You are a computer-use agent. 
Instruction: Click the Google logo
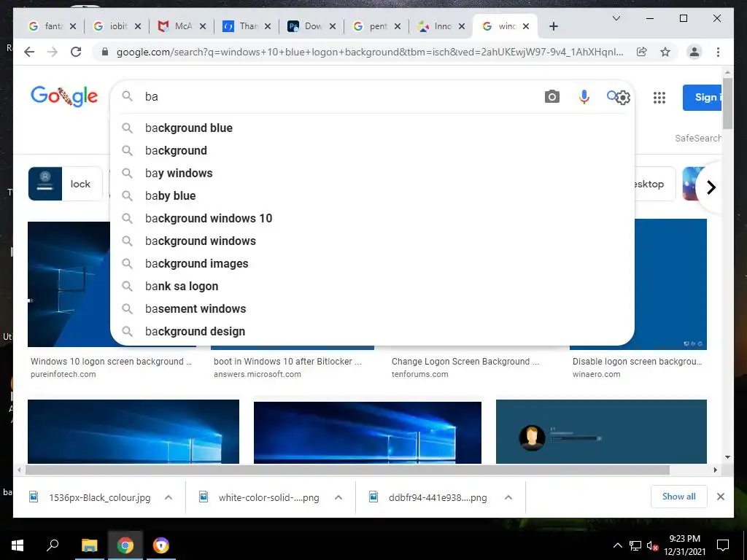(64, 97)
